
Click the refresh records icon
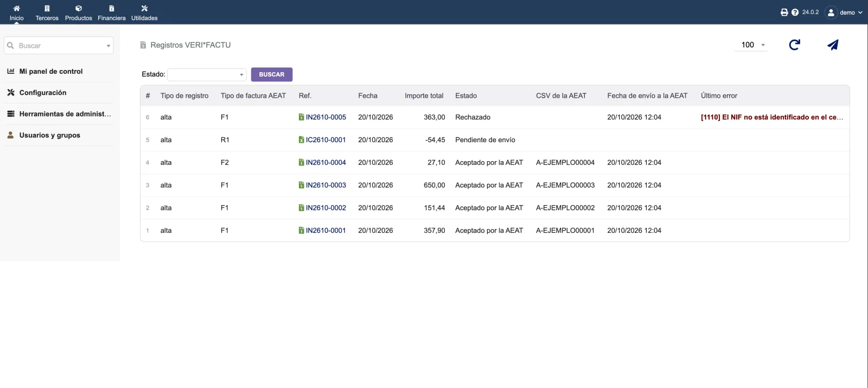[795, 45]
